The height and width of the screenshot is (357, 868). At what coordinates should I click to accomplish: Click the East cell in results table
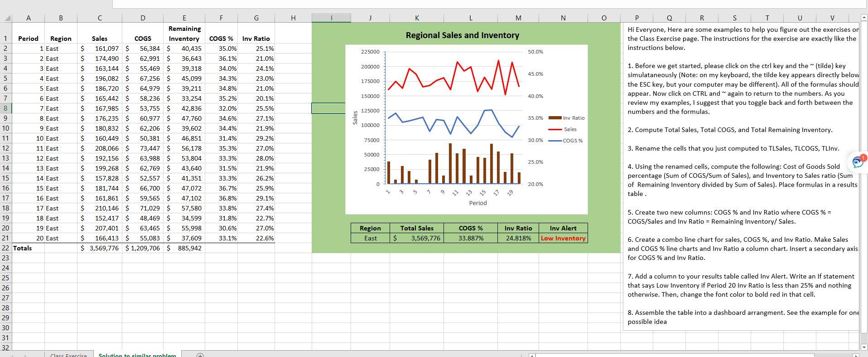point(370,238)
